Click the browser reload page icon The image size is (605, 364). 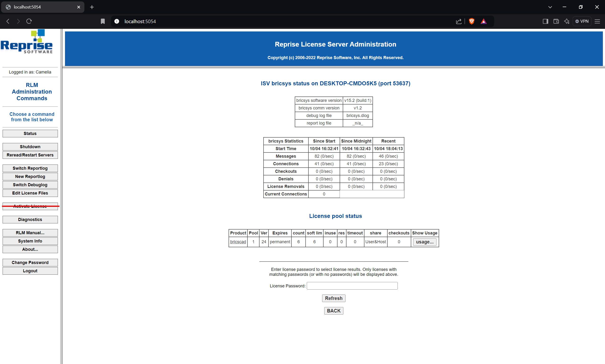tap(29, 21)
